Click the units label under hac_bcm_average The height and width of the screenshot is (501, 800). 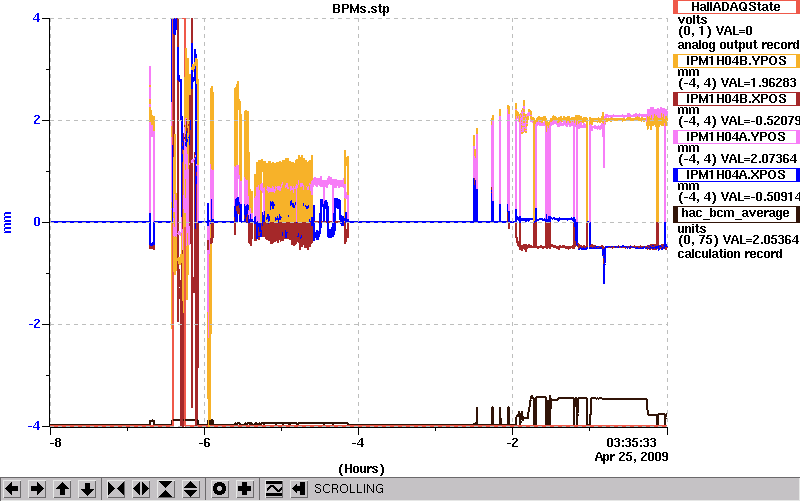coord(692,229)
